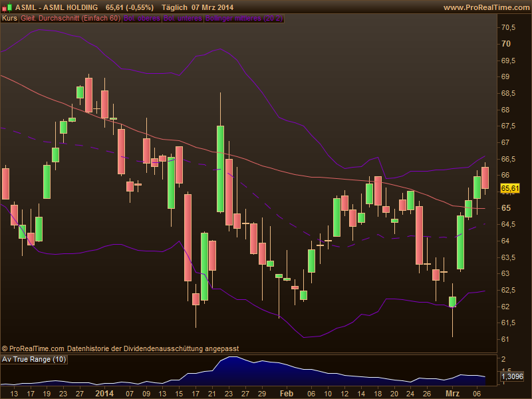Screen dimensions: 532x399
Task: Click the 64,5 price axis label
Action: [508, 224]
